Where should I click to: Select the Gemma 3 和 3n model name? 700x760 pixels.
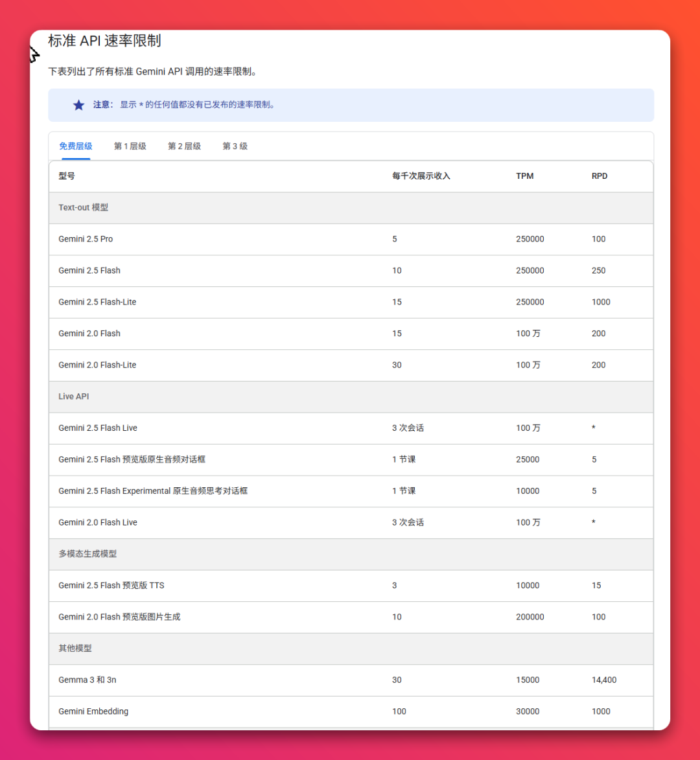tap(87, 680)
